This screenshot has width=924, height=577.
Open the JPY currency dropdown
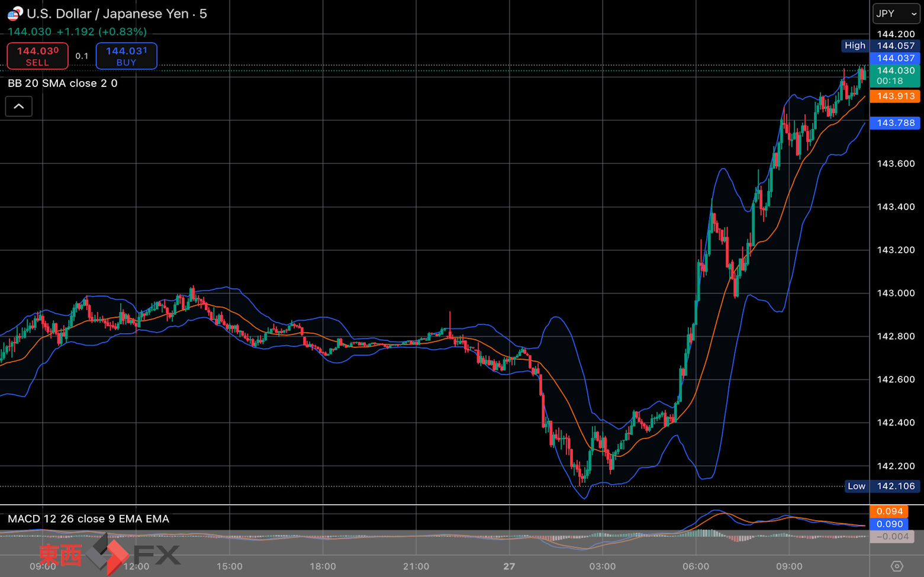click(896, 14)
